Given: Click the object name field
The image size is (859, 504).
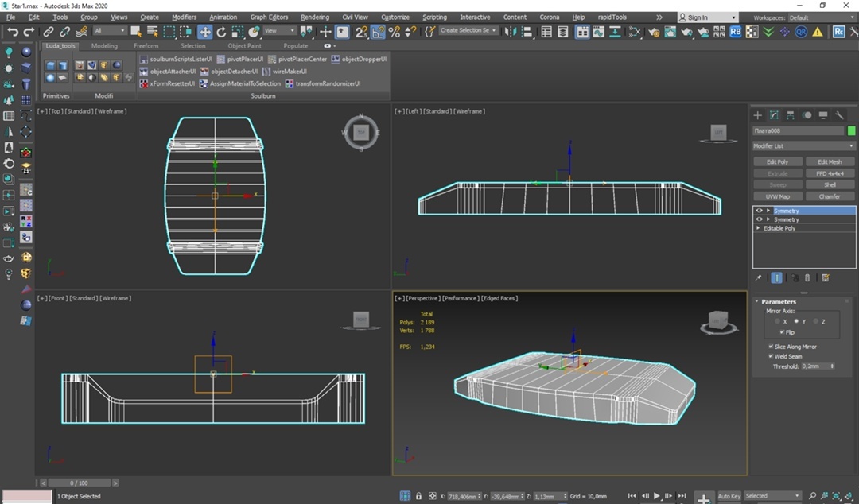Looking at the screenshot, I should (x=799, y=131).
